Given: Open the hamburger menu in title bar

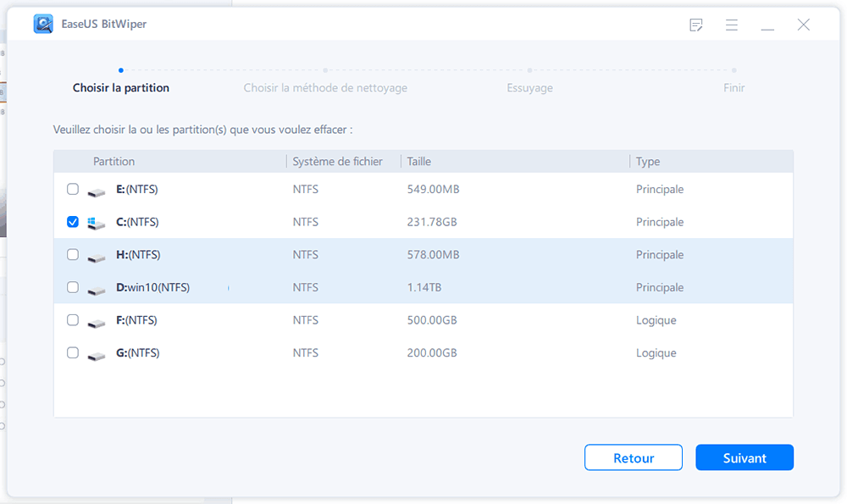Looking at the screenshot, I should coord(732,25).
